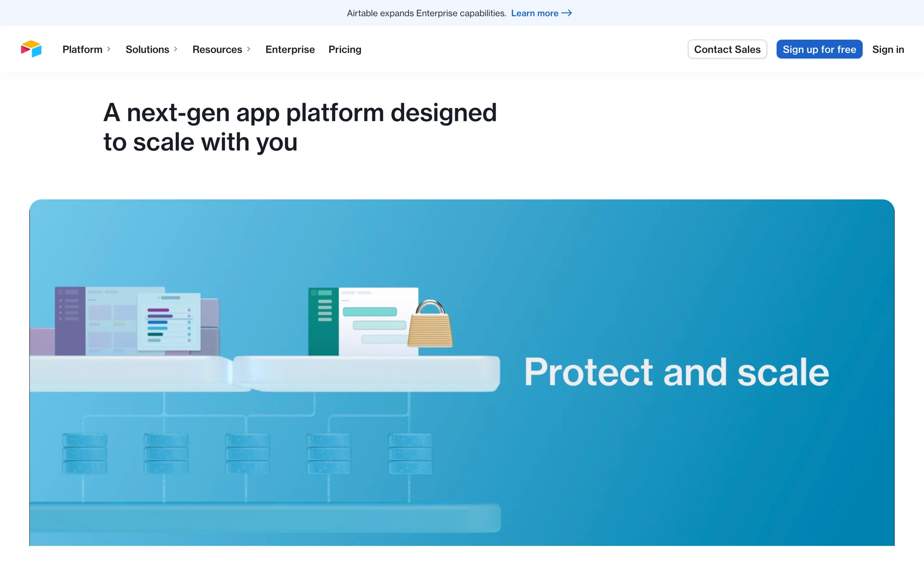Open the Enterprise page from the navigation

(290, 49)
